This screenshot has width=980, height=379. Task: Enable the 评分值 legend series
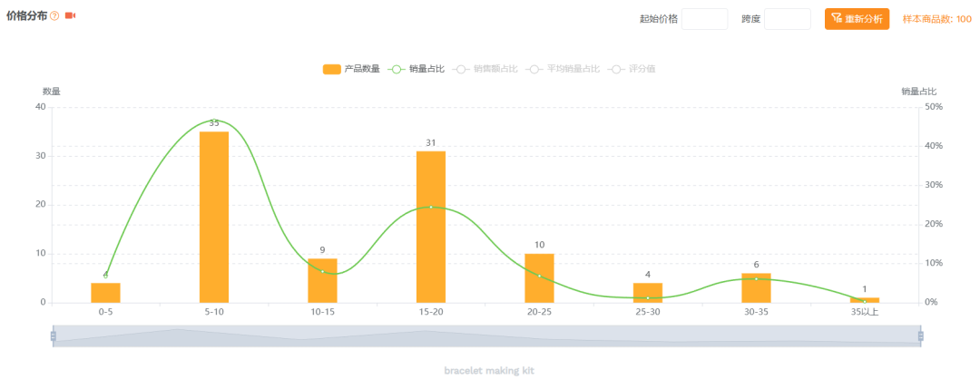pos(632,69)
